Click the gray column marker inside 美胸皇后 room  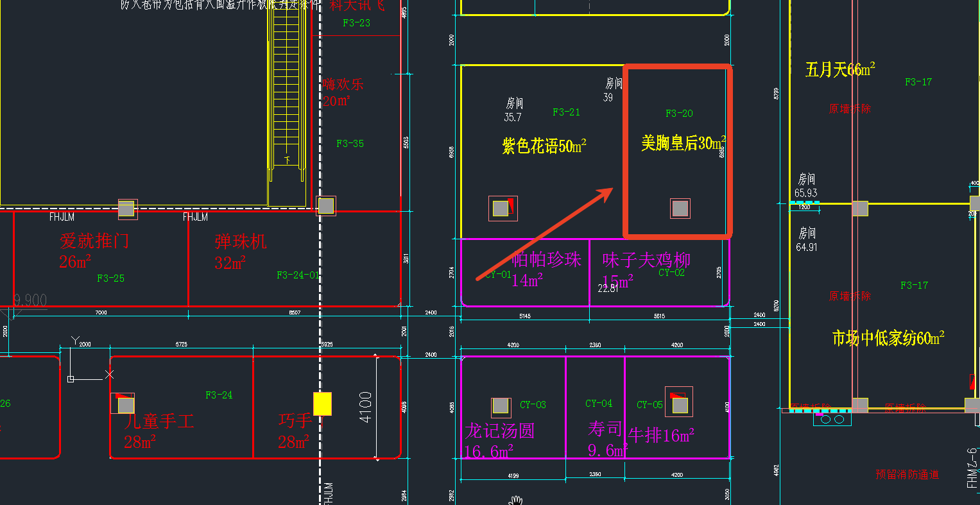tap(680, 209)
